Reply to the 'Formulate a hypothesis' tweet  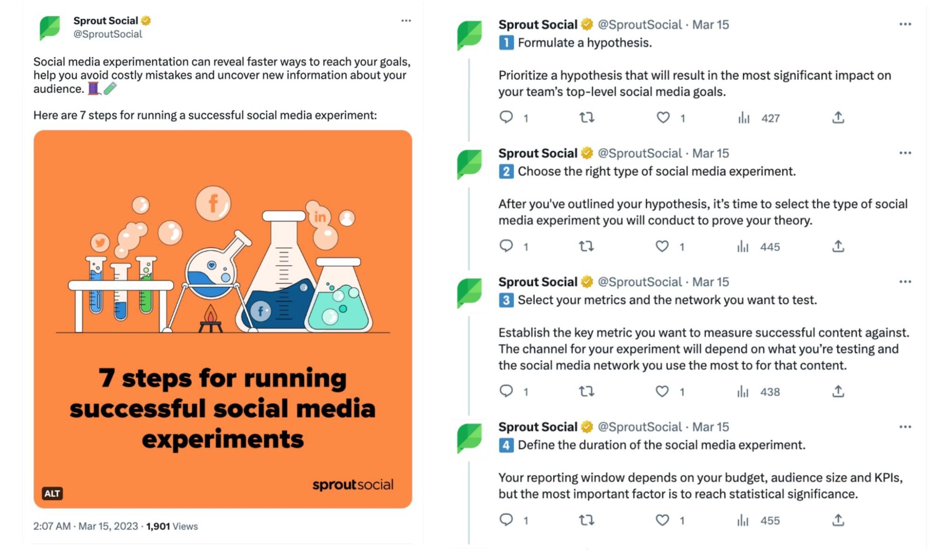coord(506,117)
